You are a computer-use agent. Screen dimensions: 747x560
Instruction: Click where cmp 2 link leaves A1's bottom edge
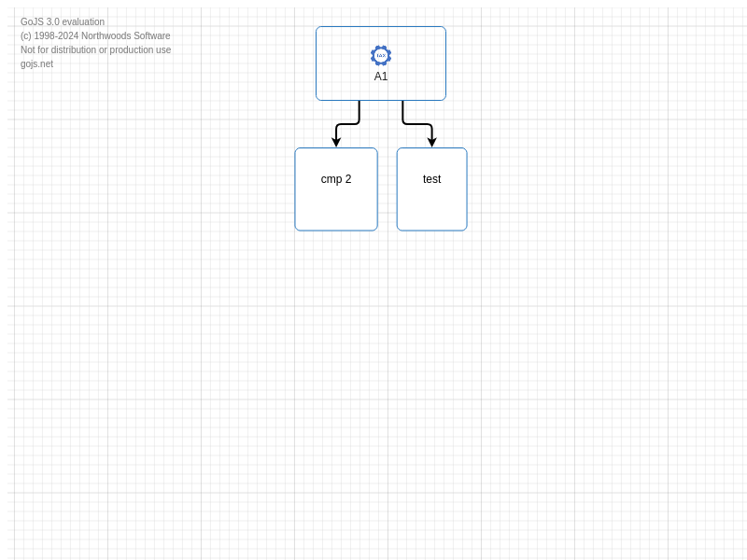pos(359,102)
